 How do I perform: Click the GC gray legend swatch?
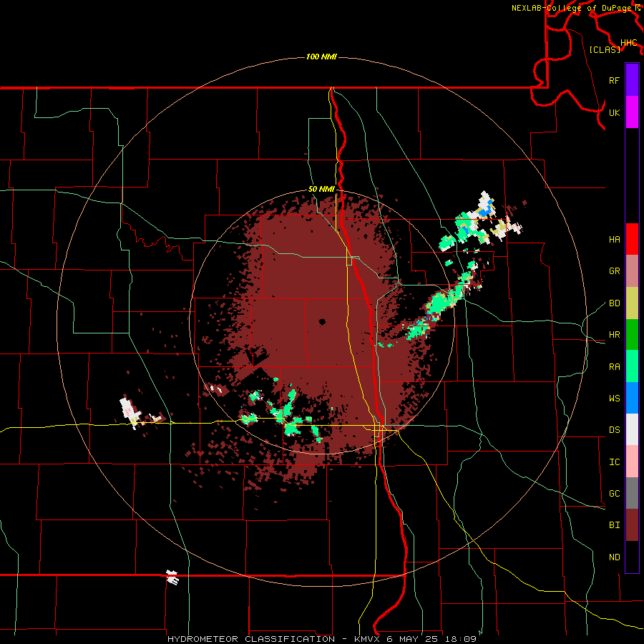[x=632, y=493]
